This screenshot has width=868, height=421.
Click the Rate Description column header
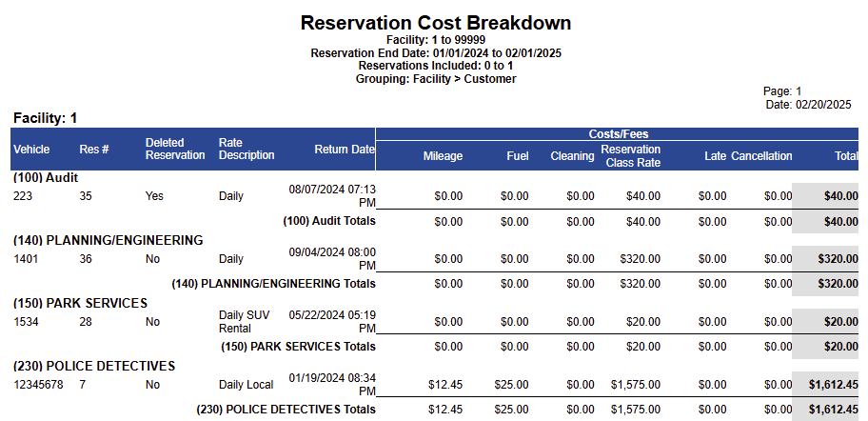click(247, 149)
